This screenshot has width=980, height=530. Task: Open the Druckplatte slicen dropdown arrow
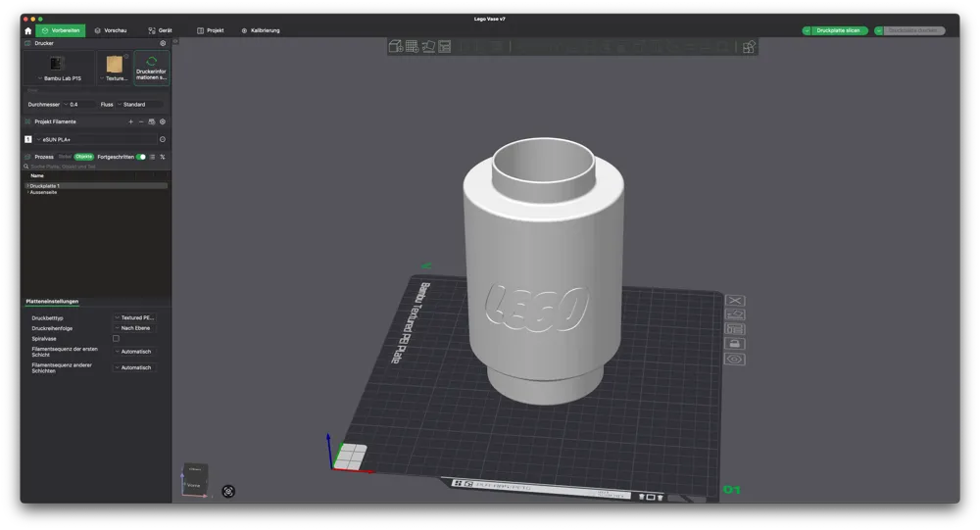pyautogui.click(x=807, y=30)
